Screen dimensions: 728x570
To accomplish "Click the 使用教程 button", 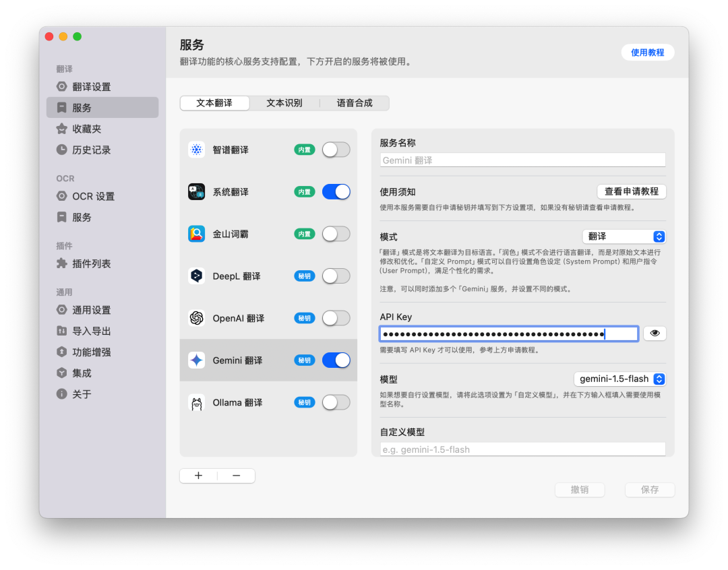I will point(647,53).
